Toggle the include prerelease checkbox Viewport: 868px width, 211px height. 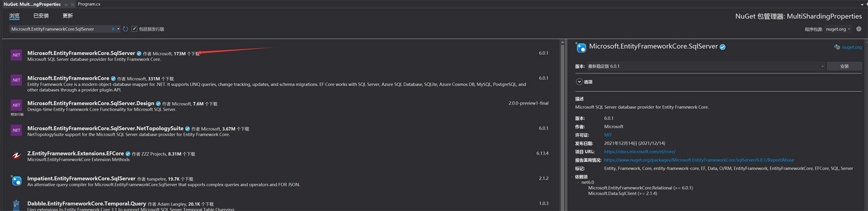tap(134, 29)
